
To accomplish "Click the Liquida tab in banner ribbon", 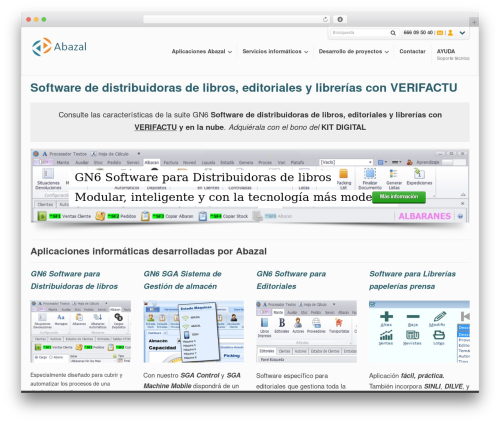I will pos(208,162).
